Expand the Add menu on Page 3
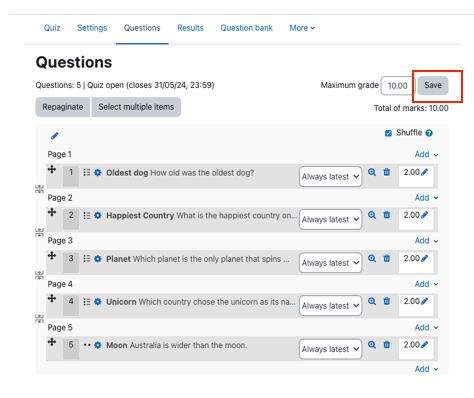 [x=426, y=241]
